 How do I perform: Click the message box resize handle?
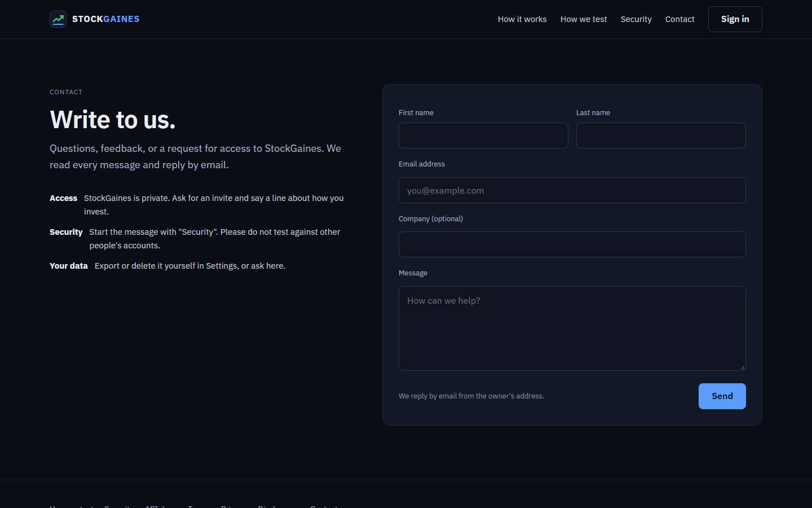pos(742,367)
